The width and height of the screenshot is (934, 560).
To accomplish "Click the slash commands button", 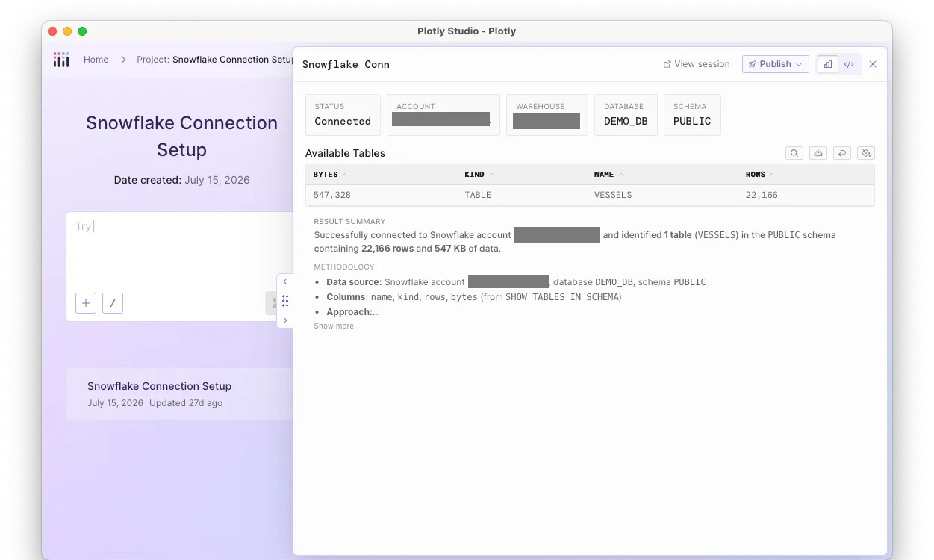I will 113,303.
